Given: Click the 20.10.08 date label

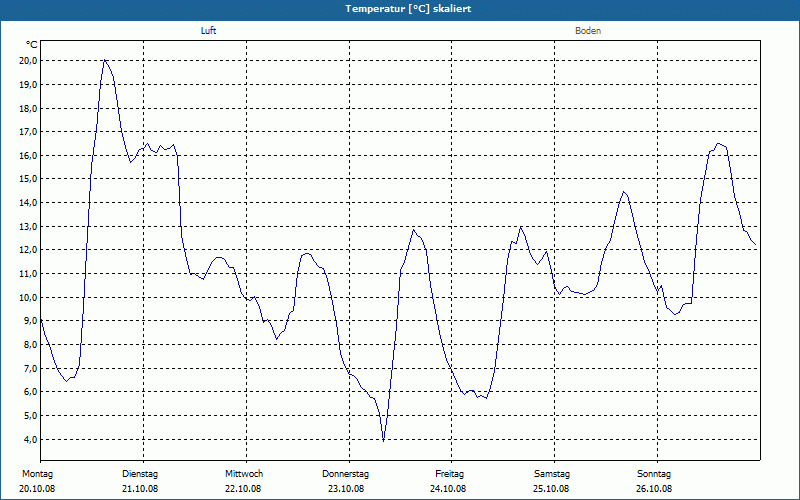Looking at the screenshot, I should click(x=37, y=489).
